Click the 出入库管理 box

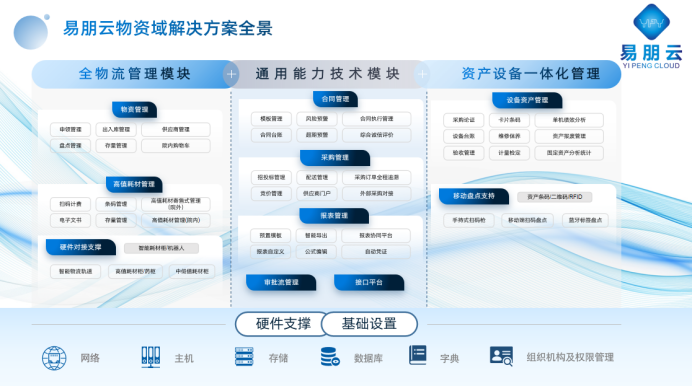(116, 129)
